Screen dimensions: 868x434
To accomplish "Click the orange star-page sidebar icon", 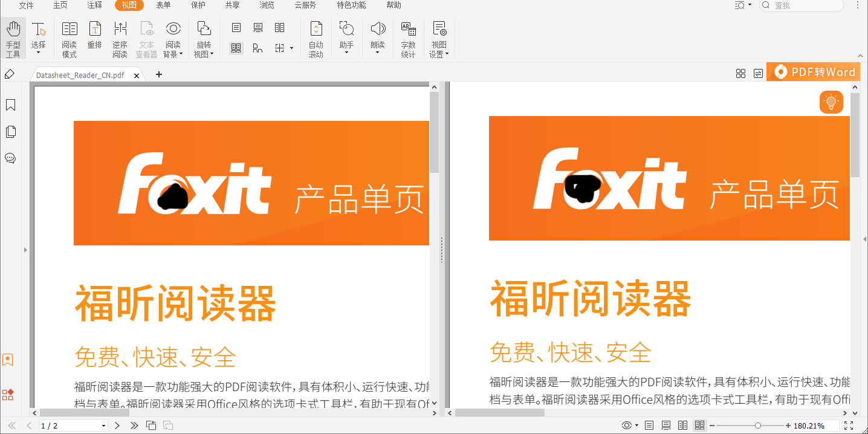I will [x=8, y=360].
